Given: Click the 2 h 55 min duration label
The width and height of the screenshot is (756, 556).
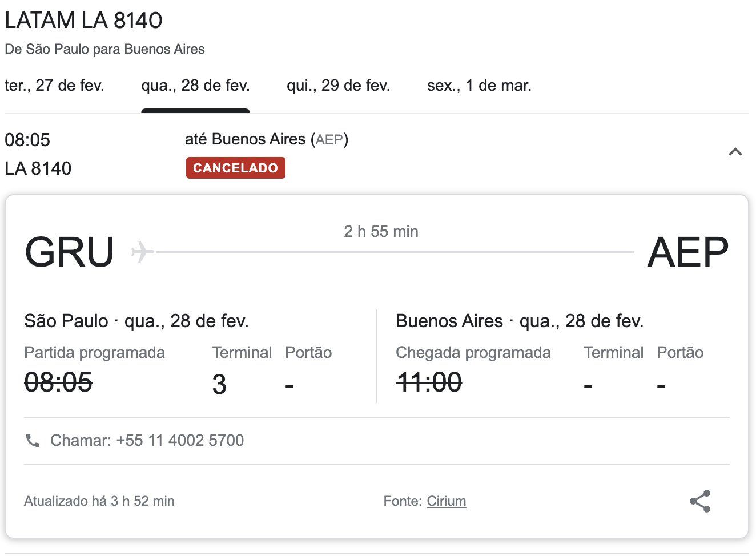Looking at the screenshot, I should pyautogui.click(x=381, y=231).
